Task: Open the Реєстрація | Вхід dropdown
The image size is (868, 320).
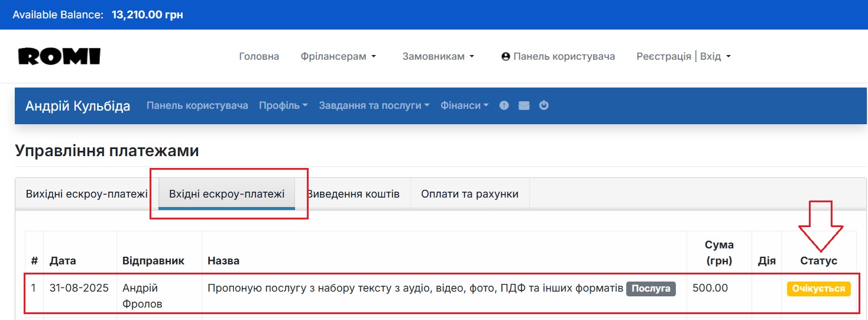Action: point(684,56)
